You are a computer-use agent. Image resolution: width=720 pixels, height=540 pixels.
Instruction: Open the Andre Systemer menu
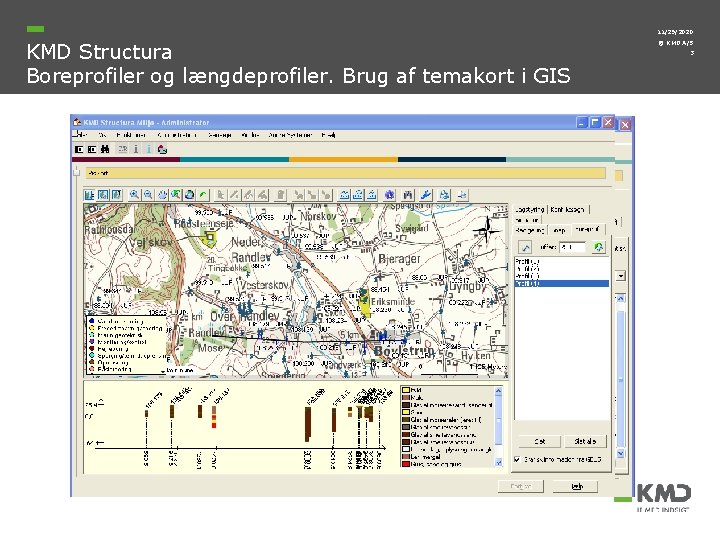290,135
